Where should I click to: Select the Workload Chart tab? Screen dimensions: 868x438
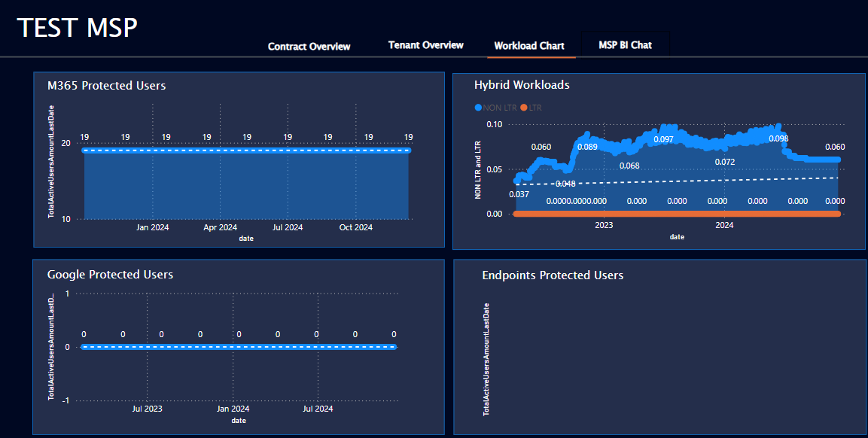529,46
